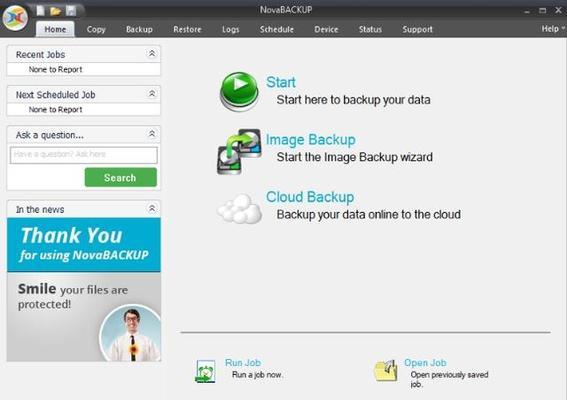Click the new document icon in title bar

(40, 10)
